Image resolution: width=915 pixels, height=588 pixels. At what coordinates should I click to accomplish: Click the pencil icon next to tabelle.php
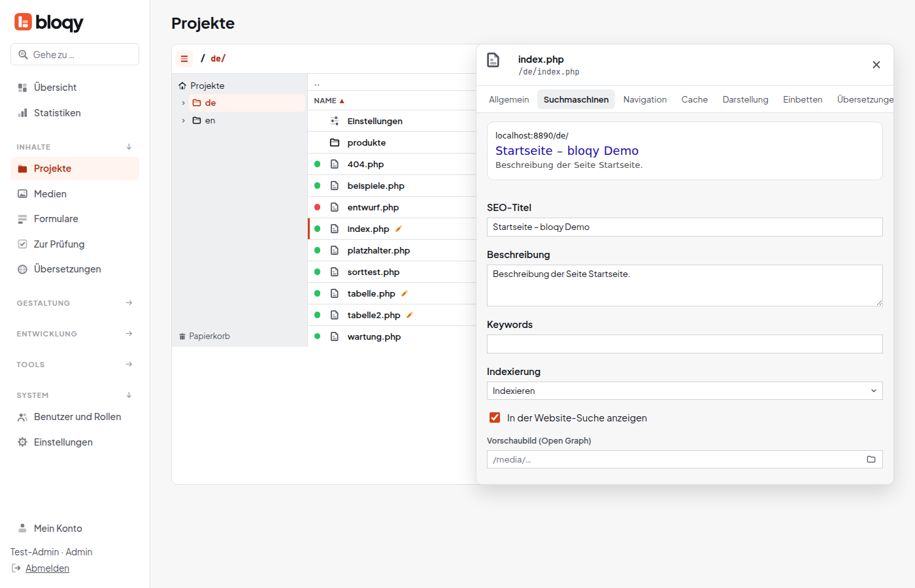tap(405, 293)
